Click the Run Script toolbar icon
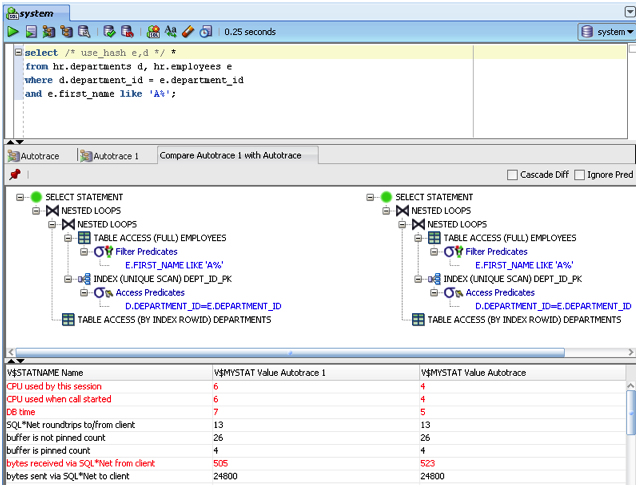Image resolution: width=638 pixels, height=487 pixels. [x=31, y=32]
